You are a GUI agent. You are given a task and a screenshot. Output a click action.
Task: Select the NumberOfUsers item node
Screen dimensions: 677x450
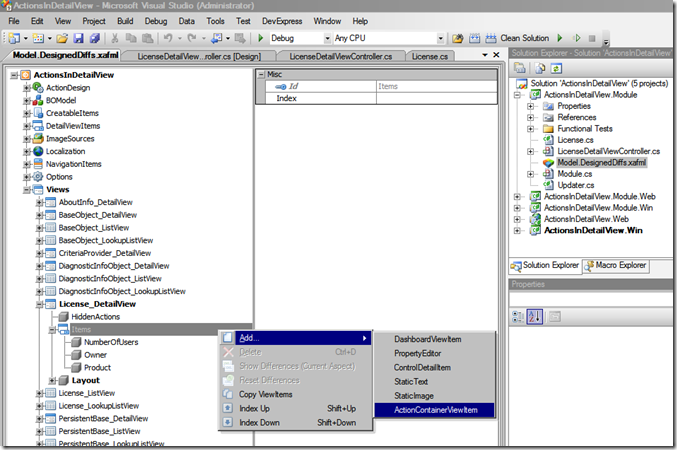(x=111, y=342)
